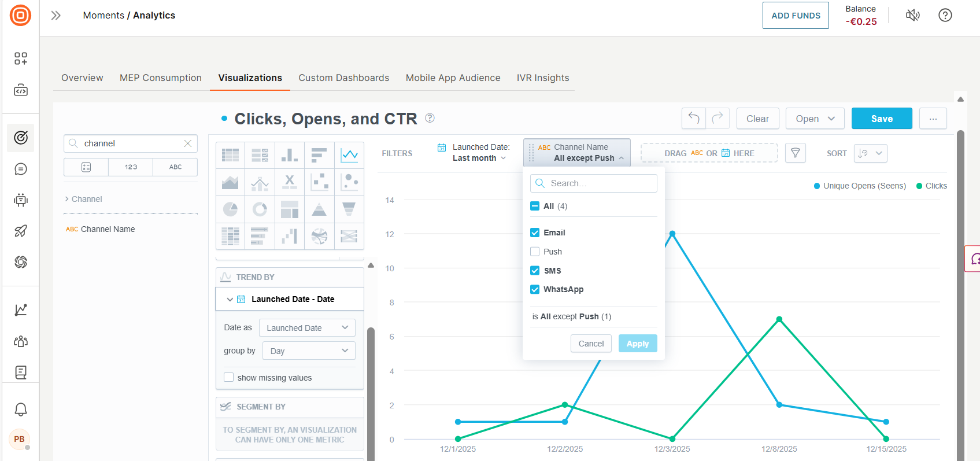
Task: Uncheck the WhatsApp channel checkbox
Action: tap(535, 289)
